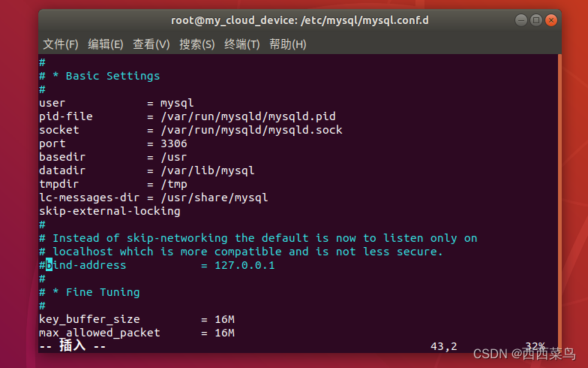Click the '# * Basic Settings' comment line
Image resolution: width=588 pixels, height=368 pixels.
pos(99,76)
